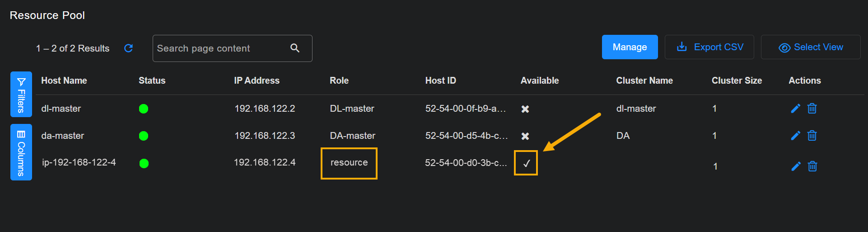Screen dimensions: 868x232
Task: Expand the Filters side panel
Action: click(x=21, y=95)
